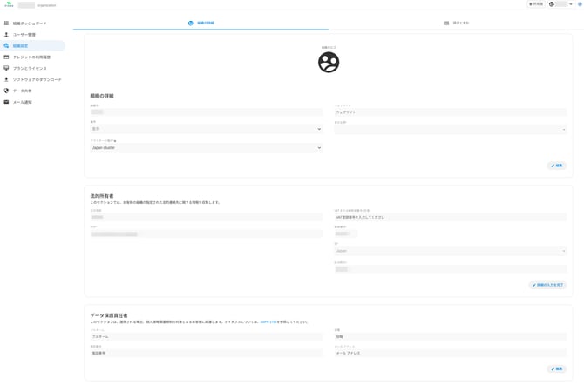The height and width of the screenshot is (392, 584).
Task: Open the GDPR link
Action: pos(268,321)
